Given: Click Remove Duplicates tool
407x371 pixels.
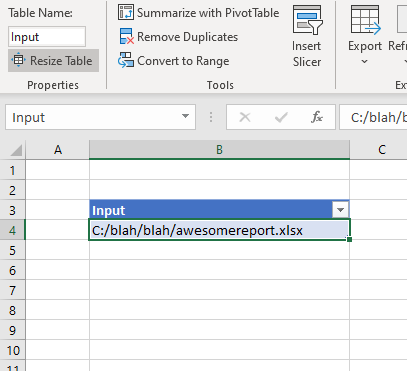Looking at the screenshot, I should [x=178, y=37].
